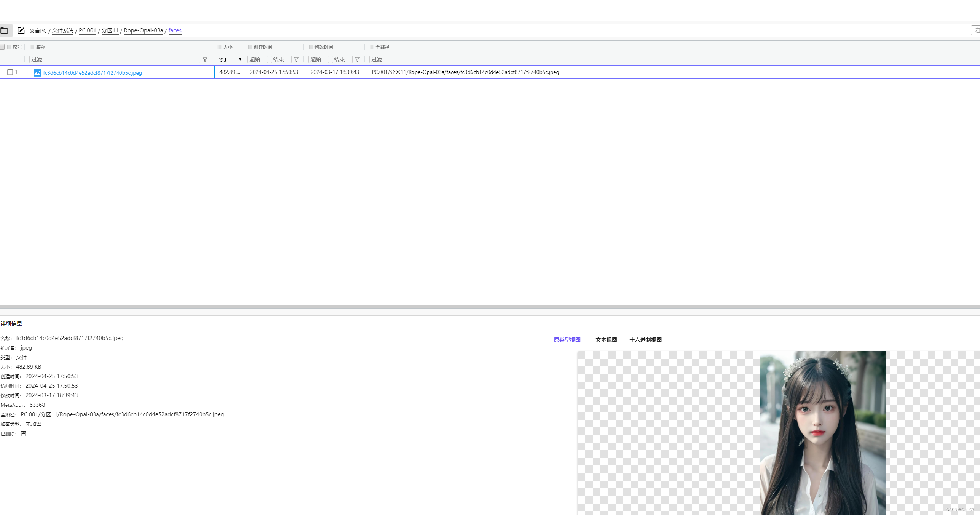The image size is (980, 515).
Task: Click the creation time filter funnel icon
Action: [296, 59]
